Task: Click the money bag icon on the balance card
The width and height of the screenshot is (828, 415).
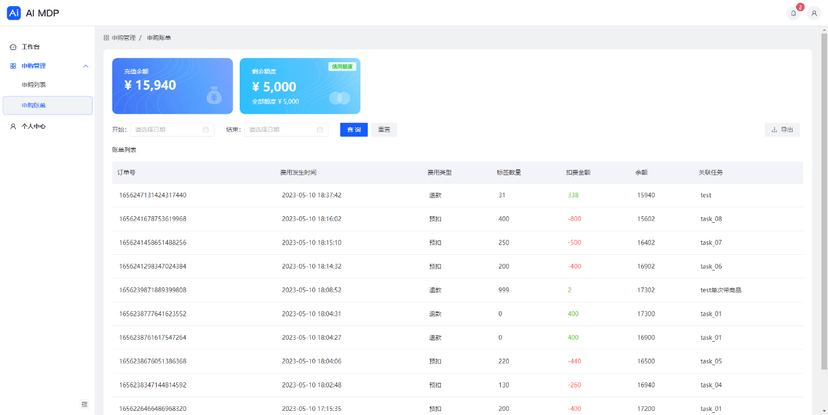Action: point(213,96)
